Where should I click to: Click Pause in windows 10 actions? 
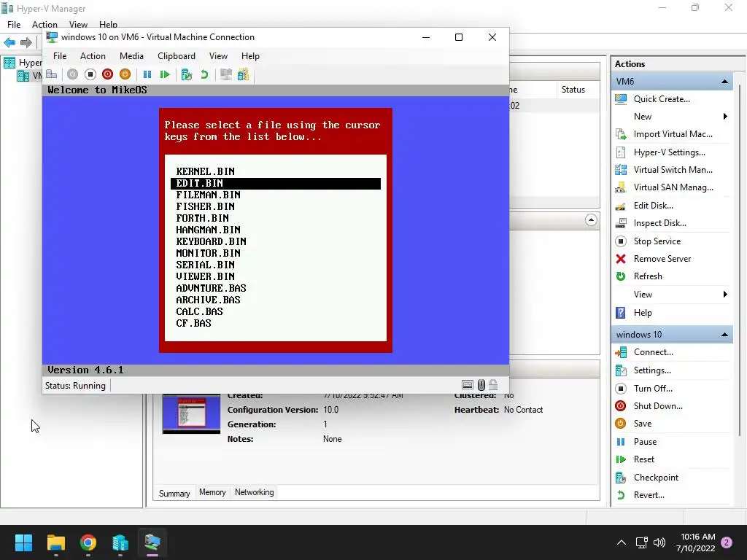[x=645, y=442]
